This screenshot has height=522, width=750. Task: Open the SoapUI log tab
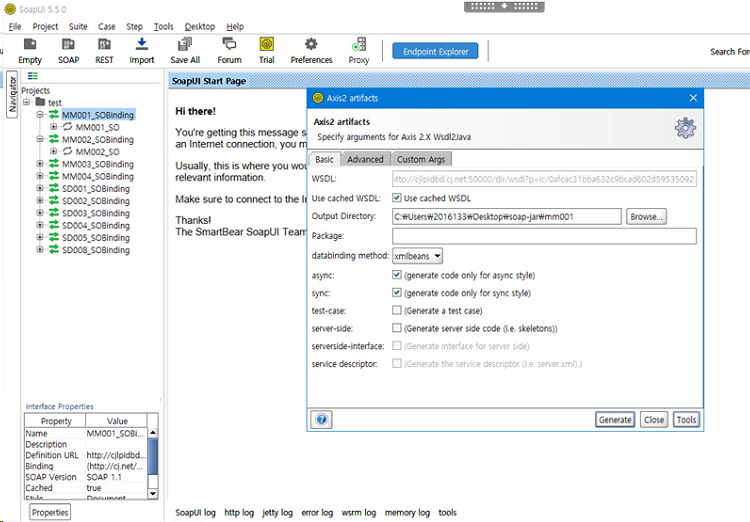[x=195, y=512]
